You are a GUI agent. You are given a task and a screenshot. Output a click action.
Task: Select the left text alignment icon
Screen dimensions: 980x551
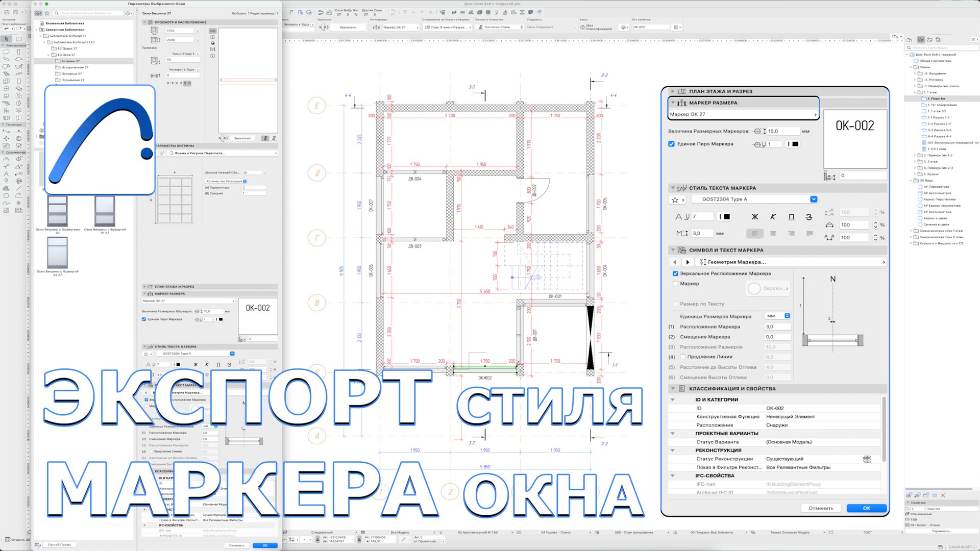click(755, 233)
